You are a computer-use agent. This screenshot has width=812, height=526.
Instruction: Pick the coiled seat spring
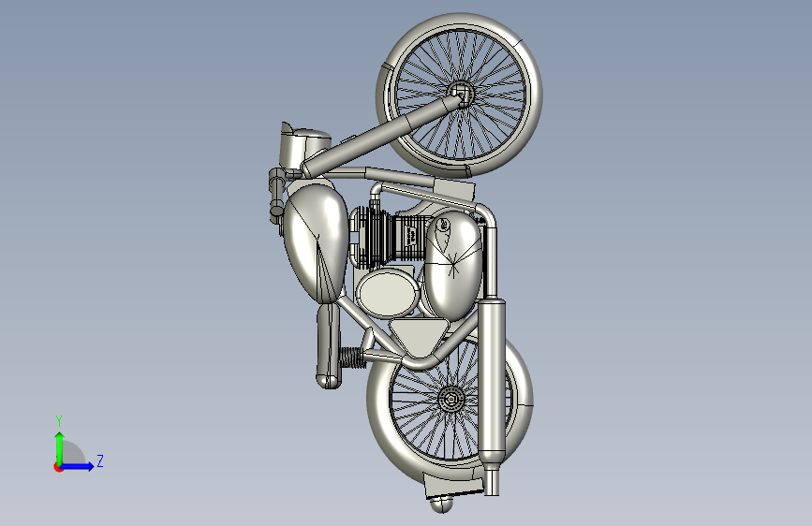point(352,358)
